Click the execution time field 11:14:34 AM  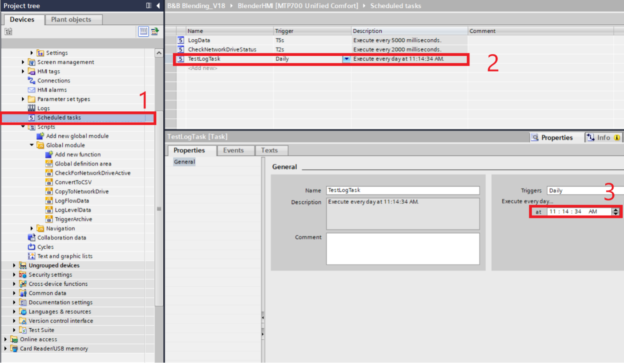point(579,212)
